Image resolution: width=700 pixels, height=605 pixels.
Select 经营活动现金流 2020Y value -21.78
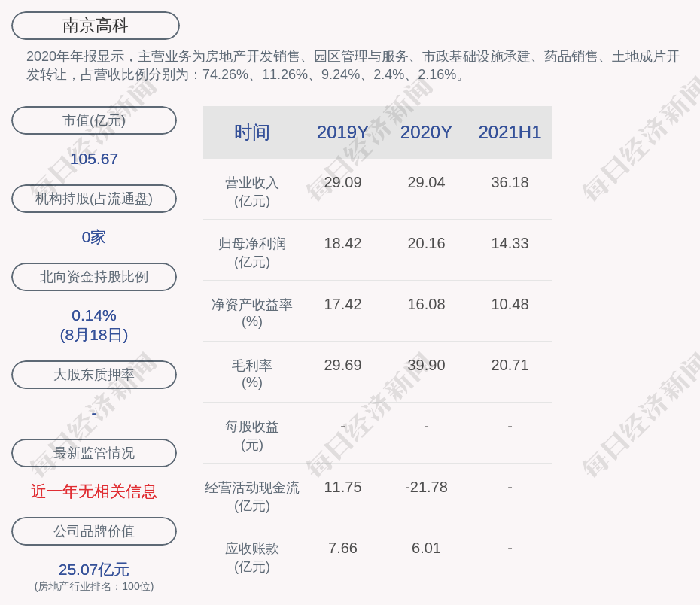point(426,487)
